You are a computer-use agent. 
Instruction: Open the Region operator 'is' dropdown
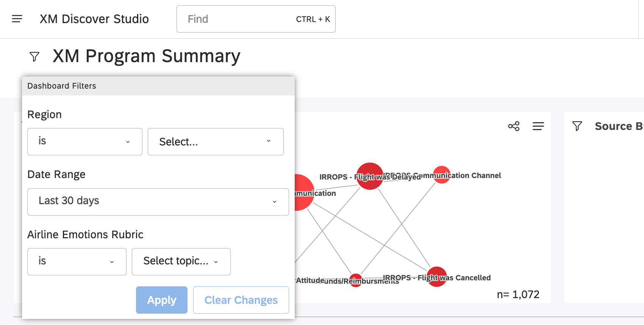(84, 141)
